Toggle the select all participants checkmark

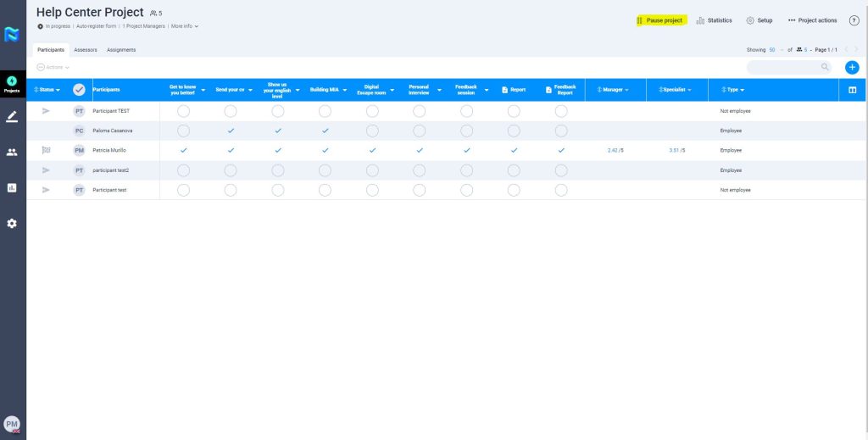tap(79, 90)
